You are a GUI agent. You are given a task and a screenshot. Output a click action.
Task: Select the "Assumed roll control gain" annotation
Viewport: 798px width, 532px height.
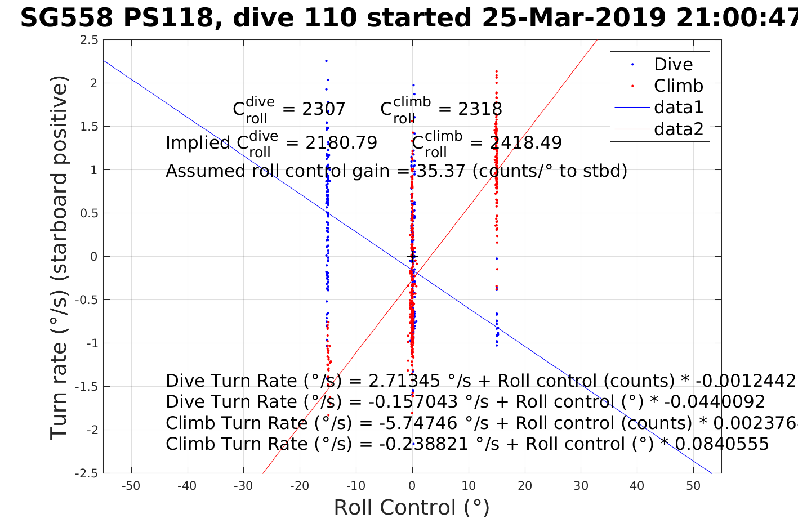coord(396,171)
